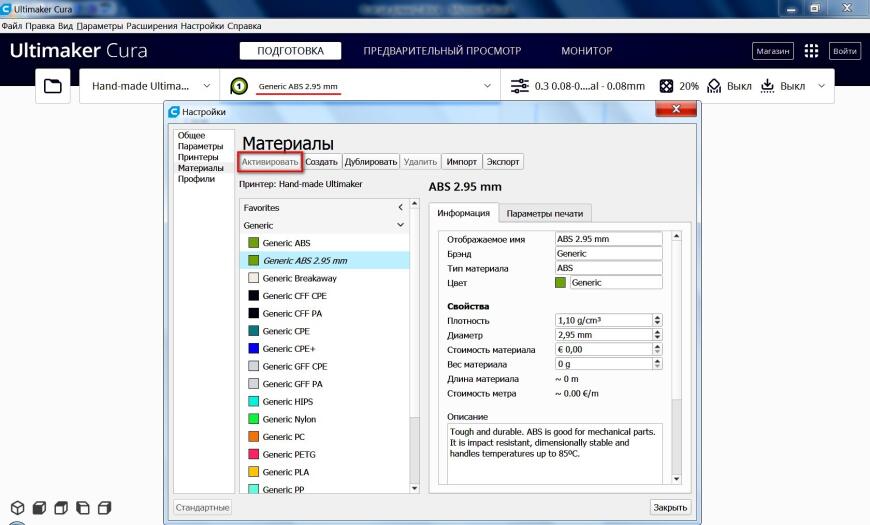Select Generic PETG in materials list

pos(325,454)
